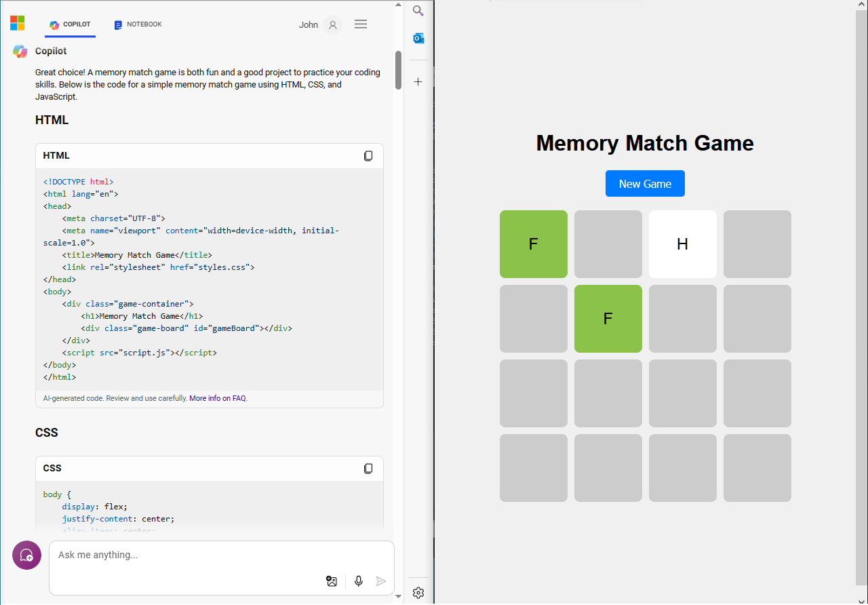The image size is (868, 605).
Task: Click the send message arrow
Action: tap(381, 581)
